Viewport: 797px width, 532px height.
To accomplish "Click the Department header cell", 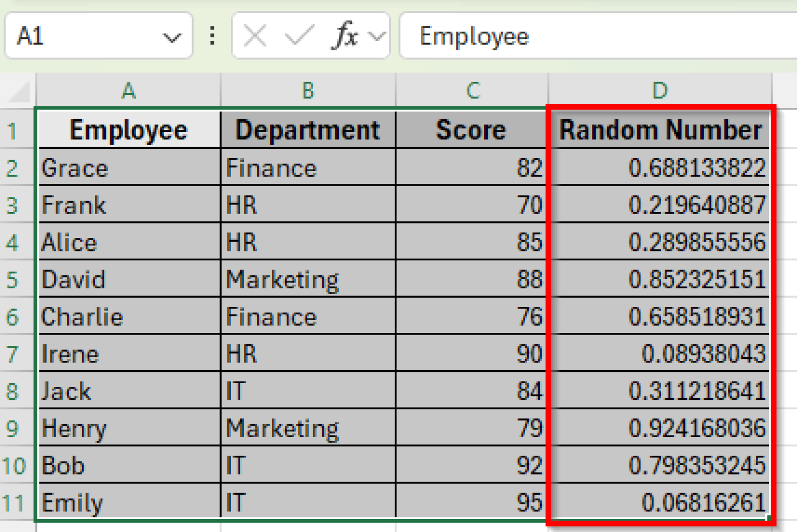I will click(x=308, y=130).
